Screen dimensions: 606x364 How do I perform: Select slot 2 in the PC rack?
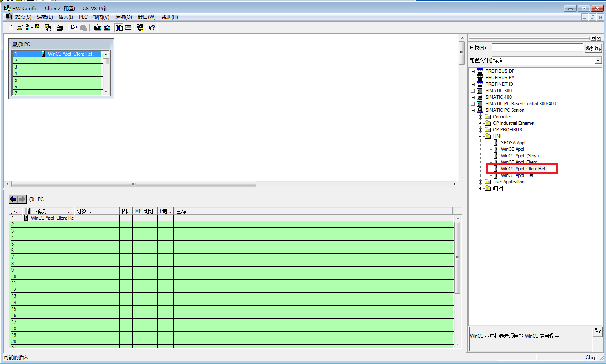(x=57, y=61)
